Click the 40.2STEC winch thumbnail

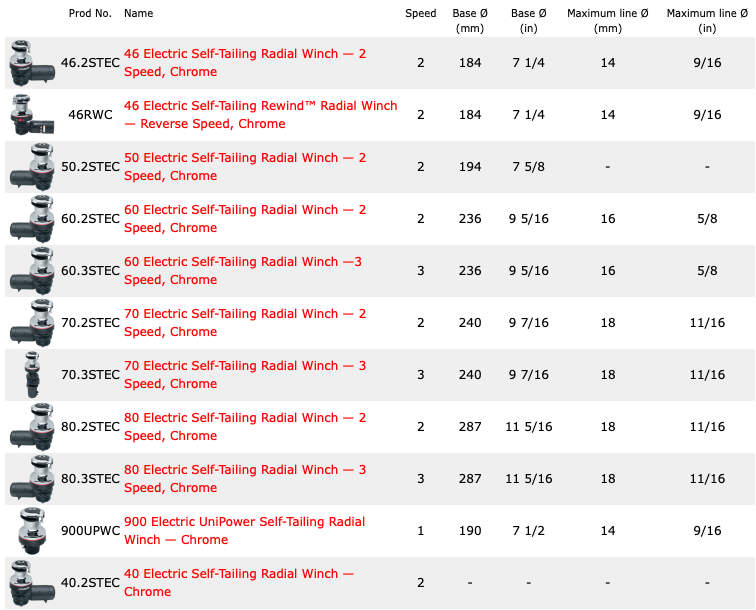coord(30,582)
